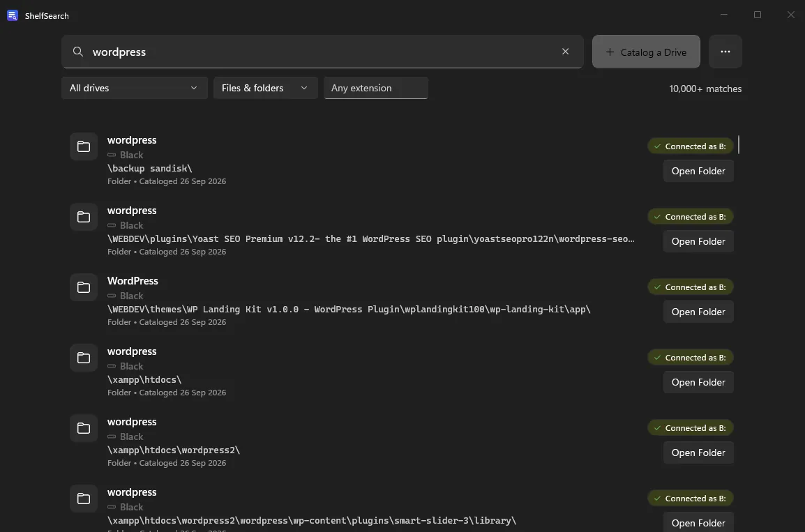
Task: Click the checkmark icon in the WP Landing Kit row
Action: tap(657, 287)
